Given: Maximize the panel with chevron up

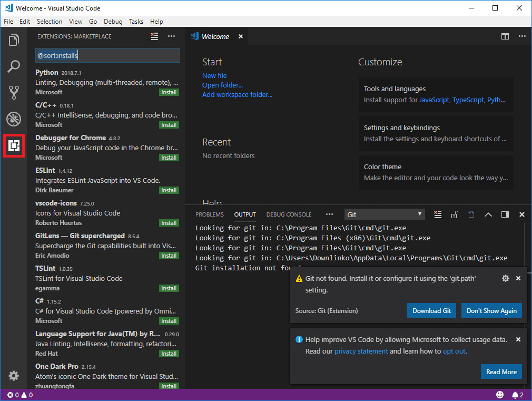Looking at the screenshot, I should coord(488,214).
